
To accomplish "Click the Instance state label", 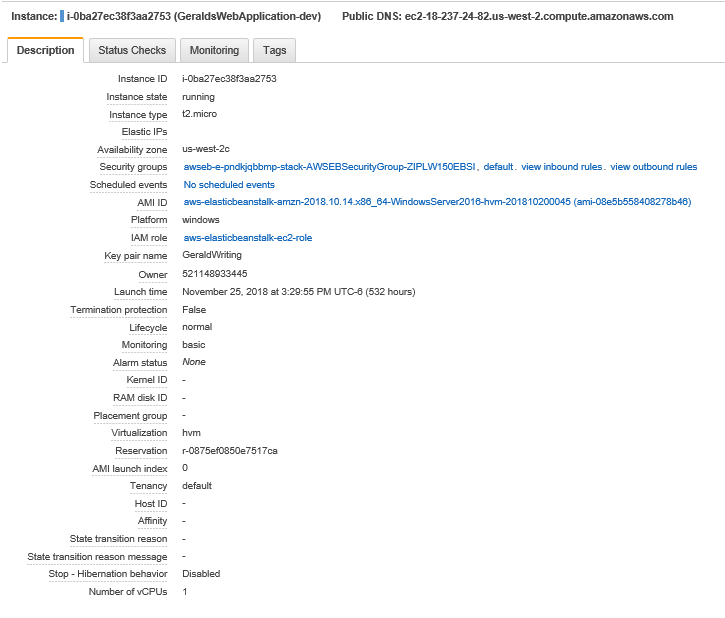I will click(136, 97).
